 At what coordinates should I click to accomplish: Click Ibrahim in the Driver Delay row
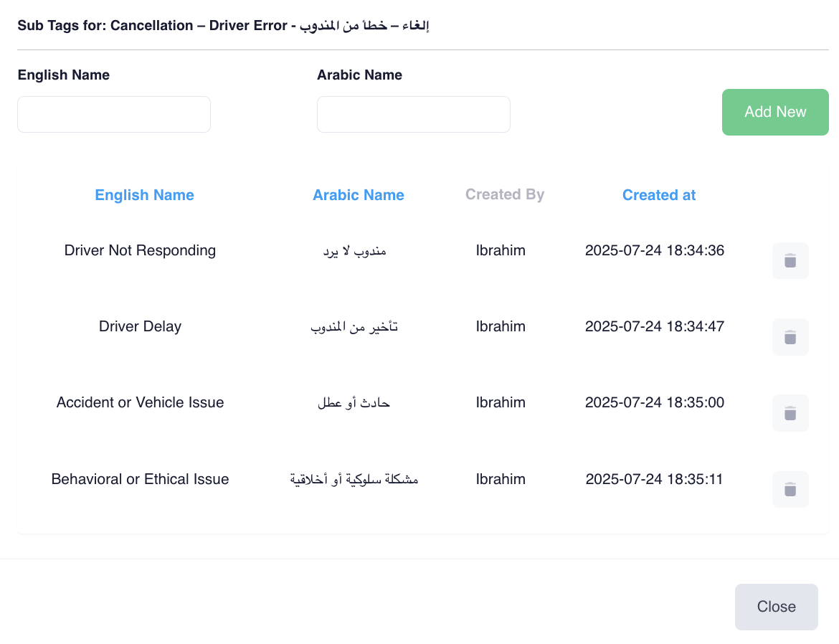point(501,326)
